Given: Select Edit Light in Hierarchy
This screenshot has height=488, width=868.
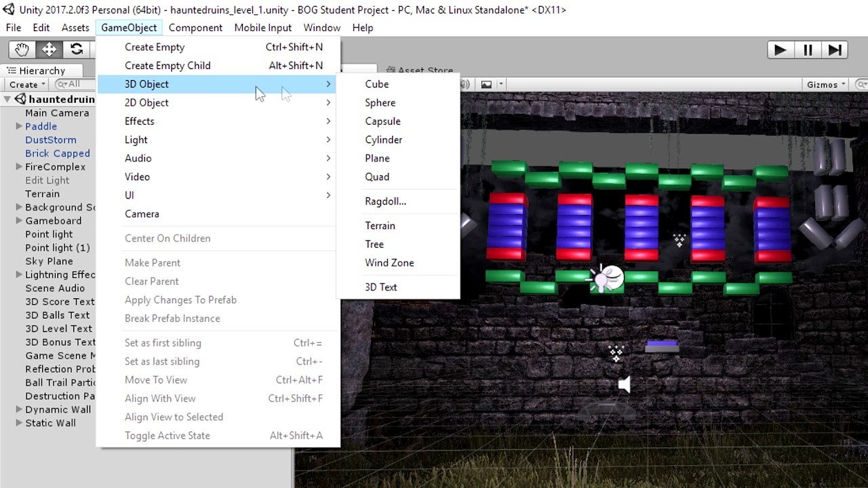Looking at the screenshot, I should [x=47, y=180].
